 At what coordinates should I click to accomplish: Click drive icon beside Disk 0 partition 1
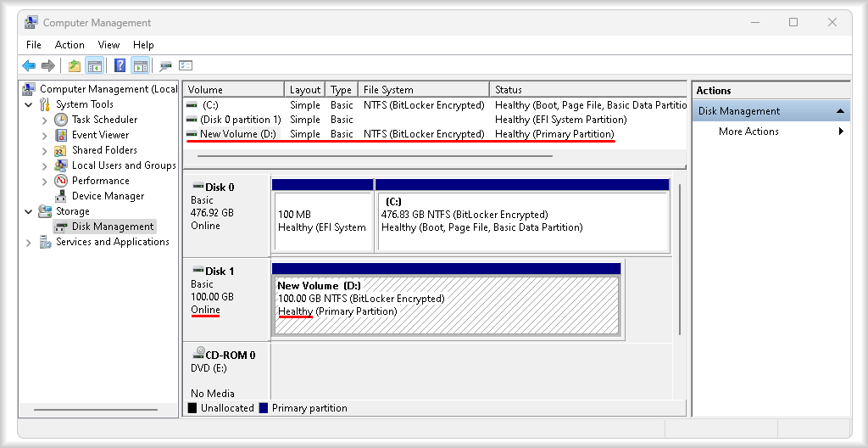tap(192, 119)
